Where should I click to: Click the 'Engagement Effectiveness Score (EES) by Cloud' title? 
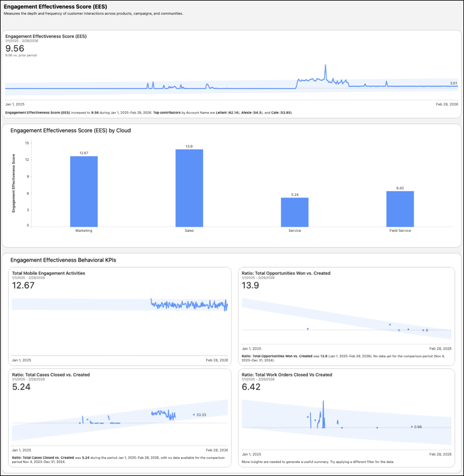[70, 131]
